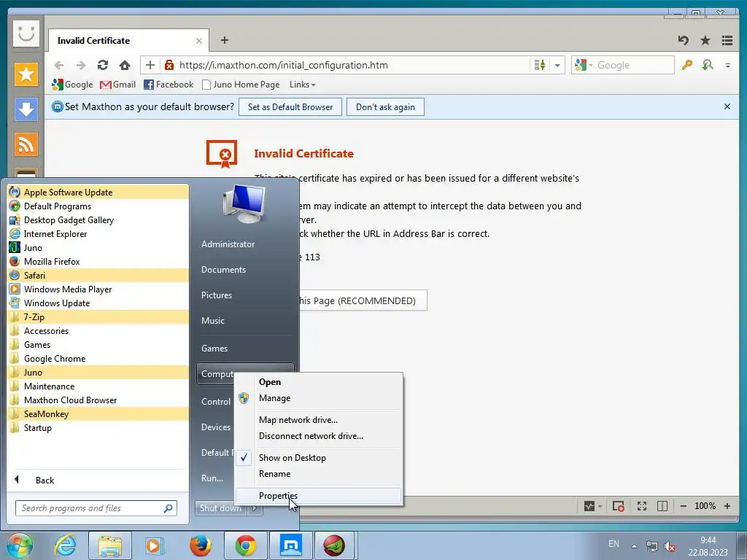
Task: Expand the 7-Zip folder in Start menu
Action: point(98,316)
